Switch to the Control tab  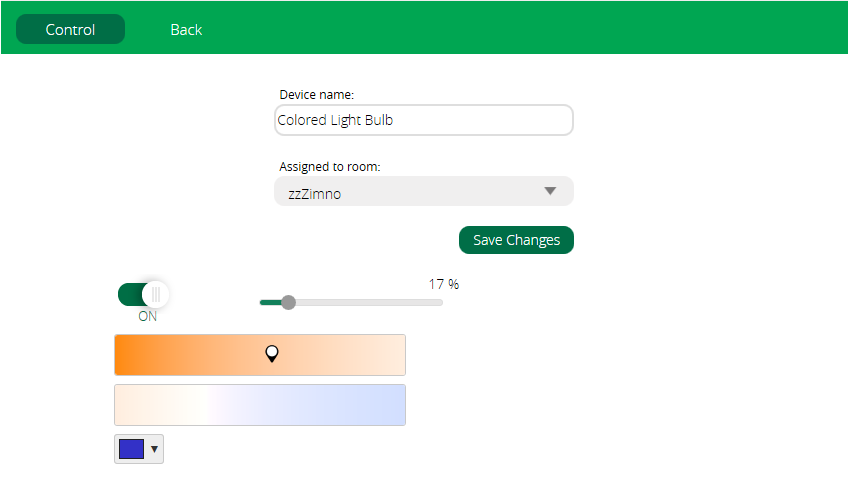coord(70,30)
